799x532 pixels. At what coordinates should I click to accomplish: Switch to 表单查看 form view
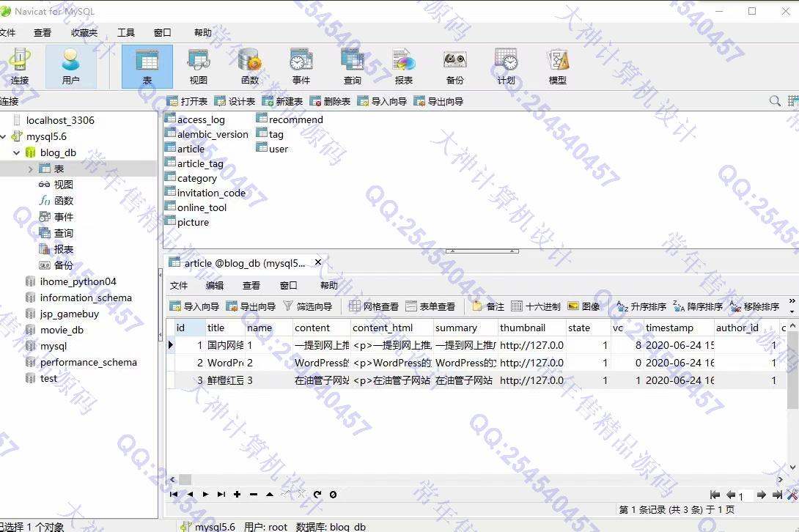(430, 306)
